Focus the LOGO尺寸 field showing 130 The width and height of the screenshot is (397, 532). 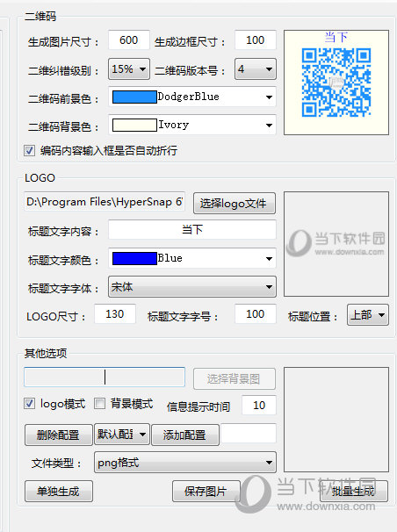pyautogui.click(x=115, y=313)
